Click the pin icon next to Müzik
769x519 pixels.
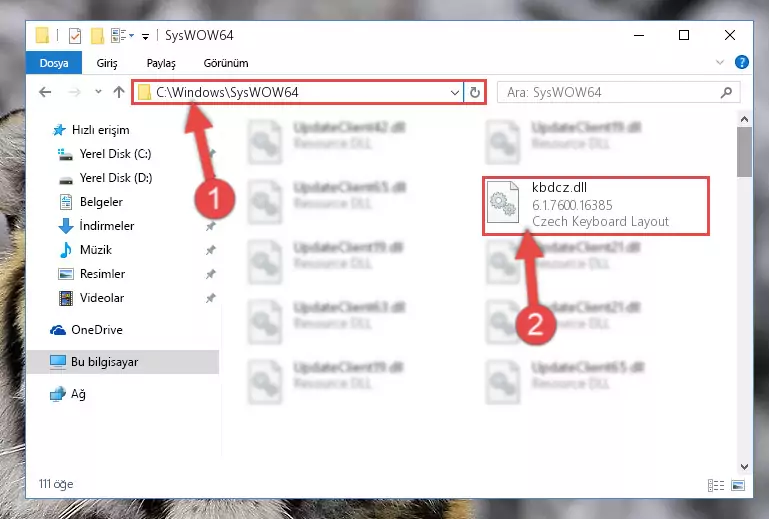[x=210, y=250]
